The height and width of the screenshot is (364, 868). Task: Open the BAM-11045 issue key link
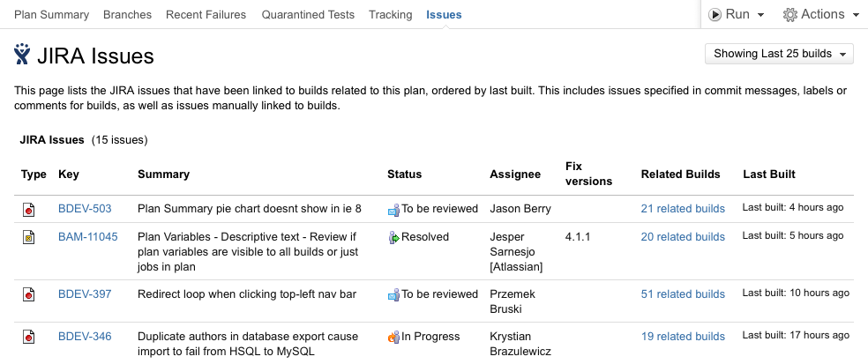pyautogui.click(x=87, y=237)
